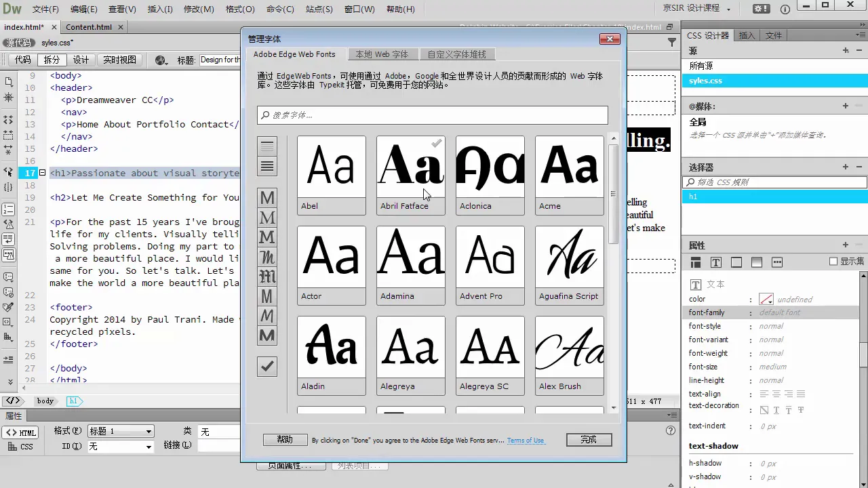Open the 站点(S) menu

(x=319, y=9)
